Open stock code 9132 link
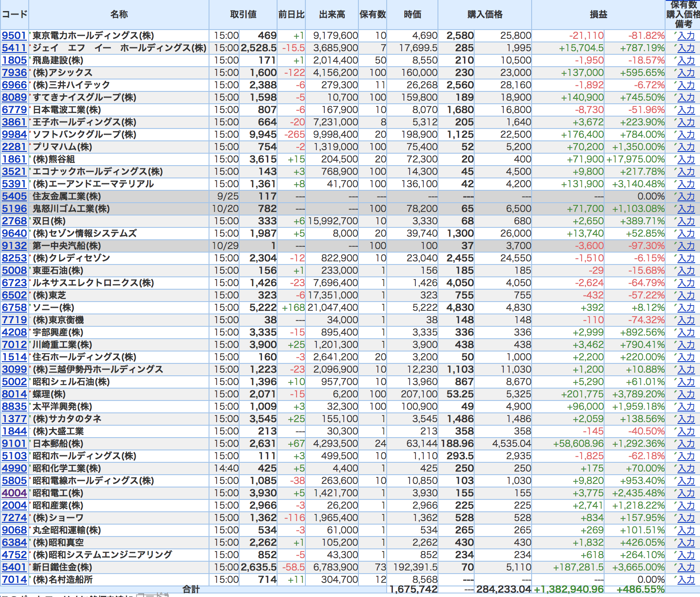This screenshot has width=700, height=597. pos(14,246)
